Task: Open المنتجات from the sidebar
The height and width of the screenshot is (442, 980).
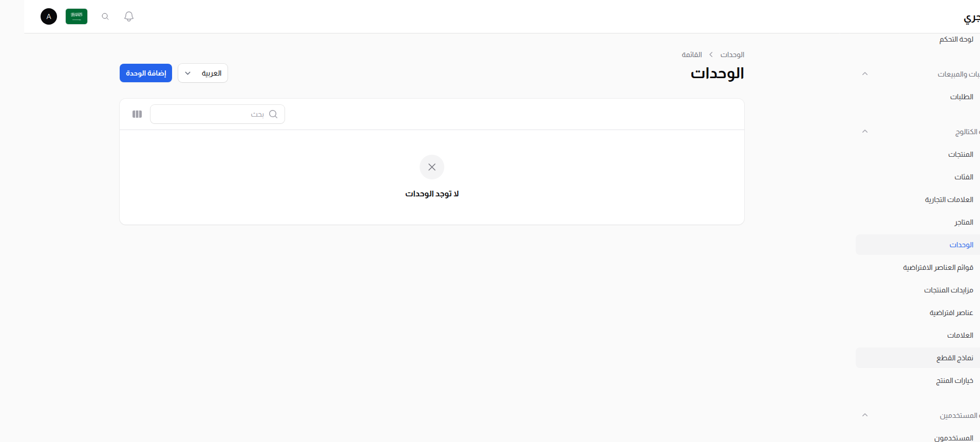Action: [x=963, y=154]
